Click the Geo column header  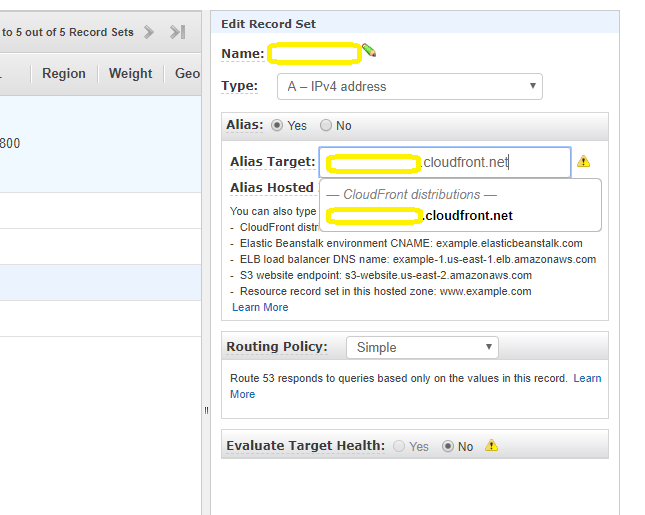coord(187,73)
